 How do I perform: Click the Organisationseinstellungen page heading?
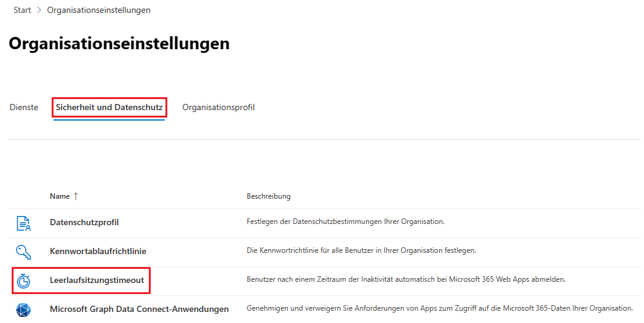pyautogui.click(x=119, y=44)
